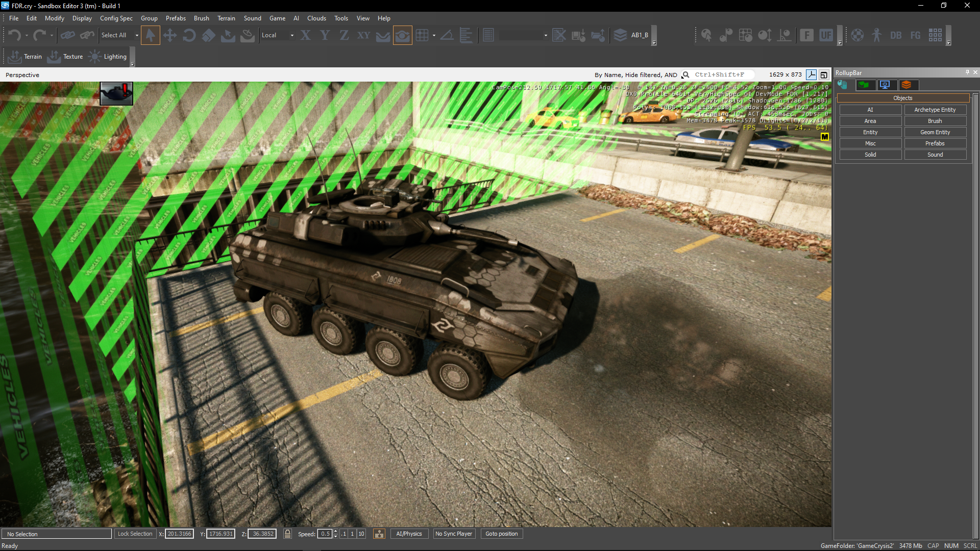Image resolution: width=980 pixels, height=551 pixels.
Task: Toggle the speed lock icon in status bar
Action: [x=287, y=534]
